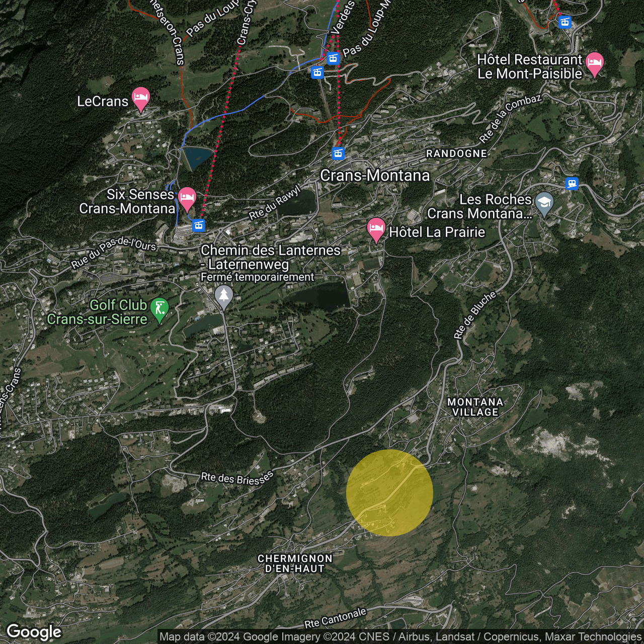
Task: Click the LeCrans hotel pin
Action: tap(140, 98)
